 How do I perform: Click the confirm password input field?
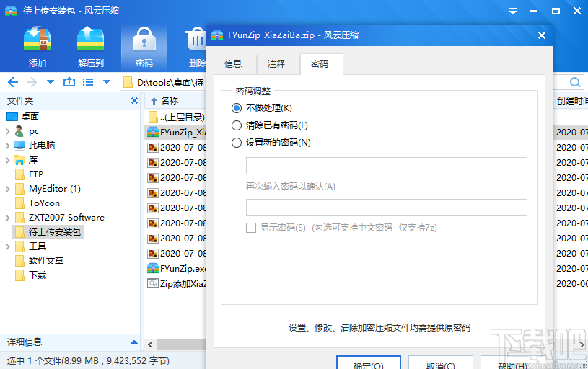(x=386, y=208)
